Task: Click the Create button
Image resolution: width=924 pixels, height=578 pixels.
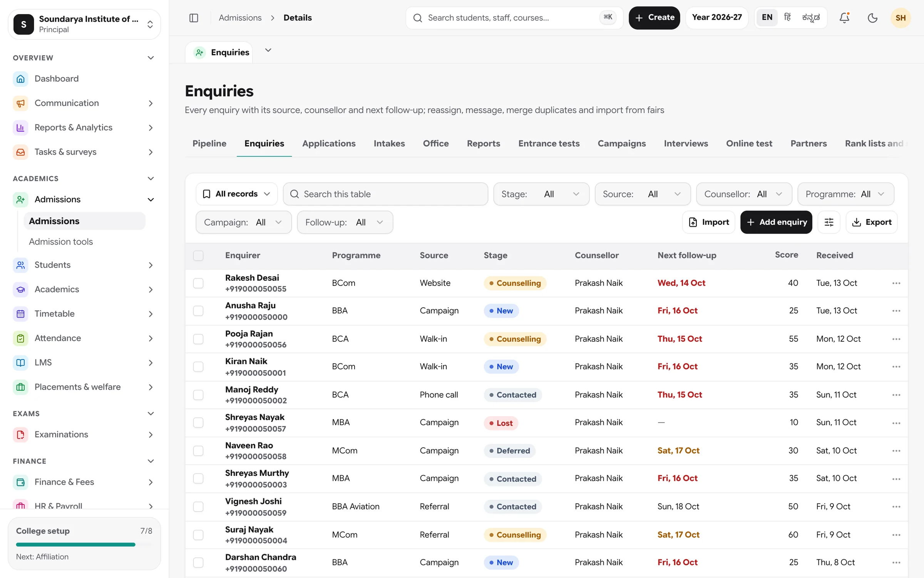Action: (654, 18)
